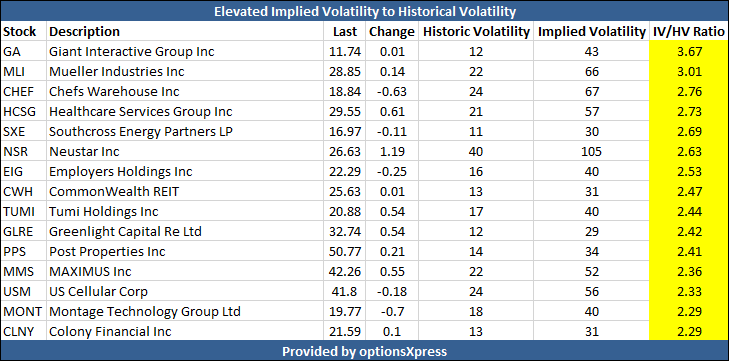
Task: Click the Implied Volatility header cell
Action: (591, 31)
